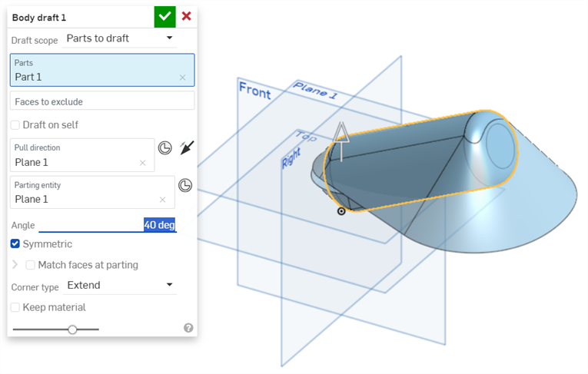Select the Front plane label
Viewport: 588px width, 374px height.
click(x=255, y=91)
